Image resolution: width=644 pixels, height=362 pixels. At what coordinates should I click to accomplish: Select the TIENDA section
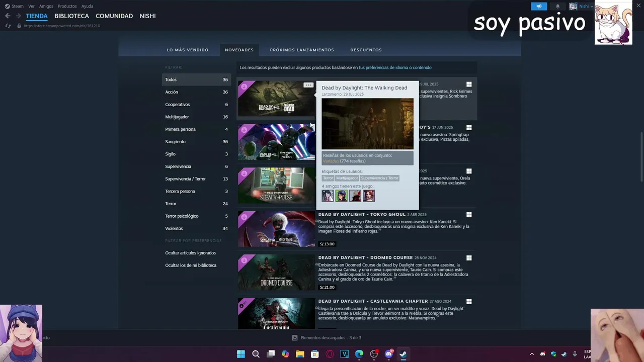click(37, 16)
